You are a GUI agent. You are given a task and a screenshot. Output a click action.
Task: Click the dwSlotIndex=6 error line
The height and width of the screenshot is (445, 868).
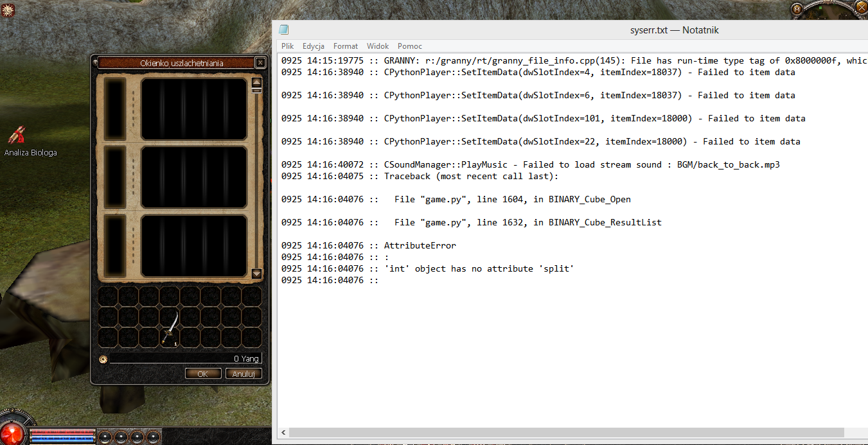[538, 95]
